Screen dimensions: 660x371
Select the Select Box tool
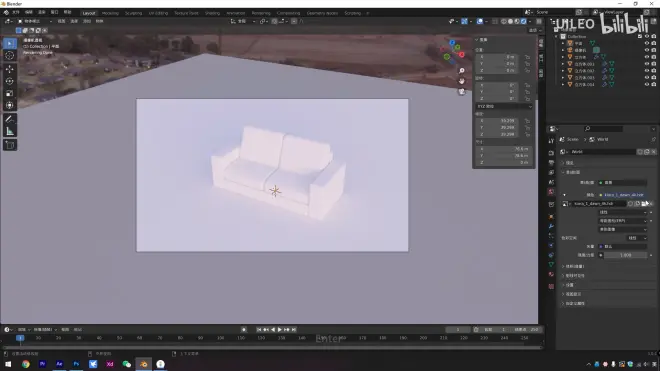coord(10,43)
